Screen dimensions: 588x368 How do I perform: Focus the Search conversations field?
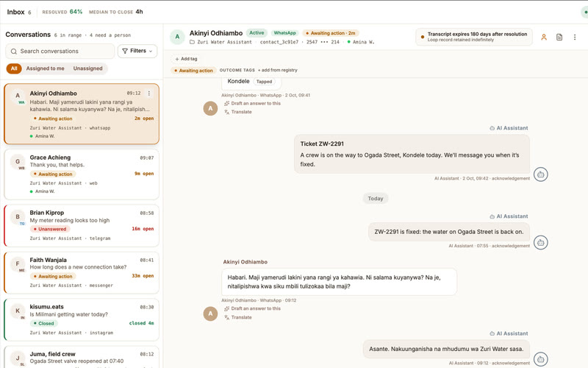pyautogui.click(x=60, y=51)
